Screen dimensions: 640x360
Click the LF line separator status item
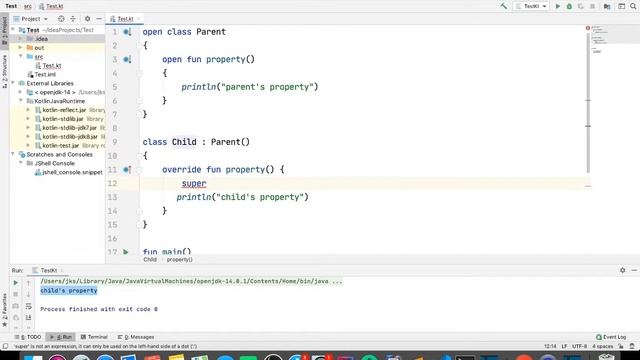click(564, 346)
